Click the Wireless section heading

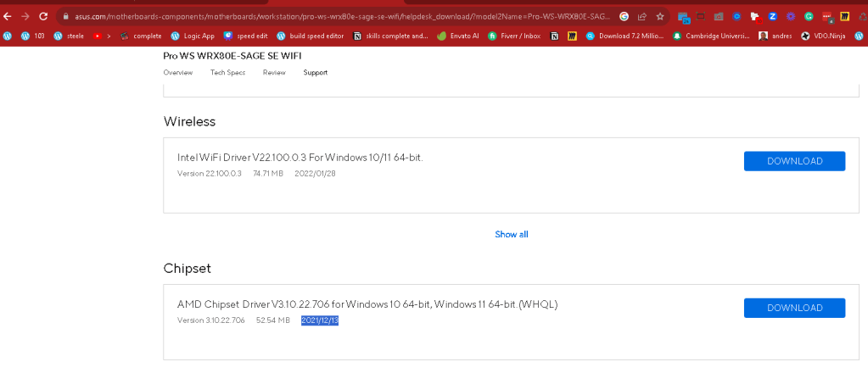point(189,122)
